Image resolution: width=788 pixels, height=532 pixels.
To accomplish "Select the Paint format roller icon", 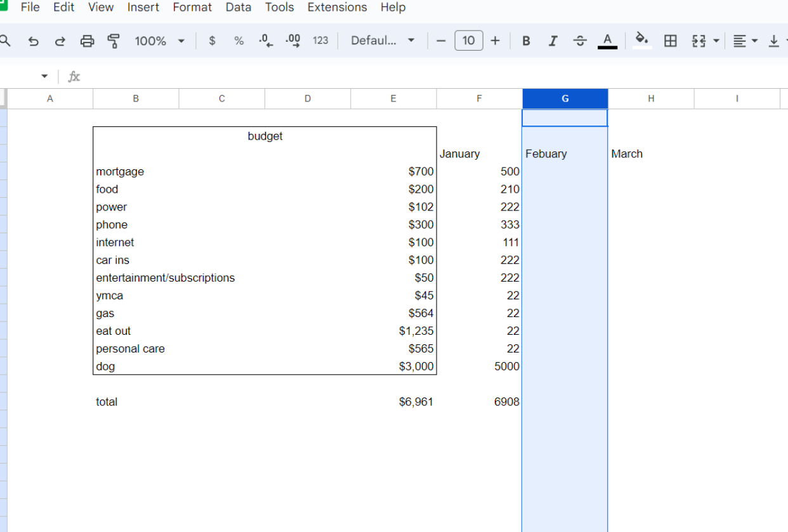I will tap(114, 41).
